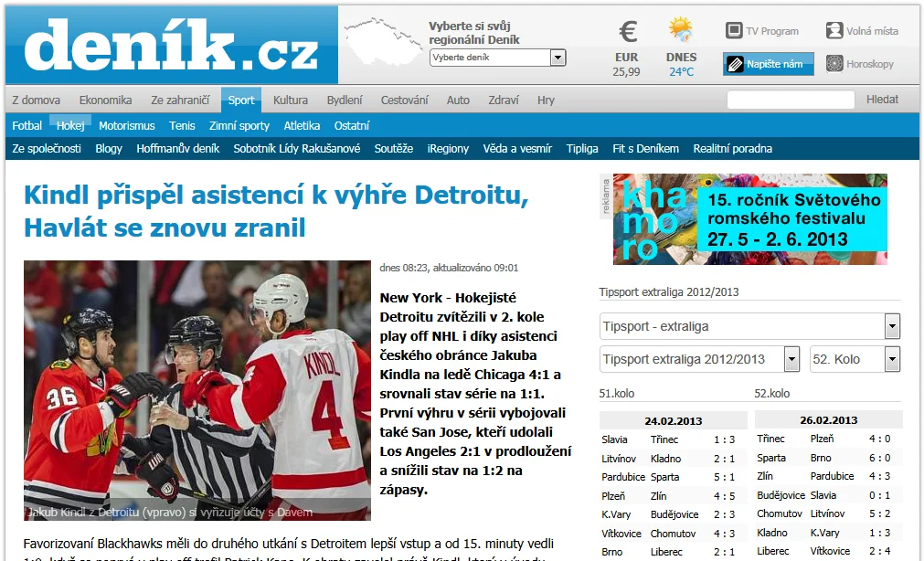The image size is (924, 561).
Task: Open the Kultura section
Action: [291, 100]
